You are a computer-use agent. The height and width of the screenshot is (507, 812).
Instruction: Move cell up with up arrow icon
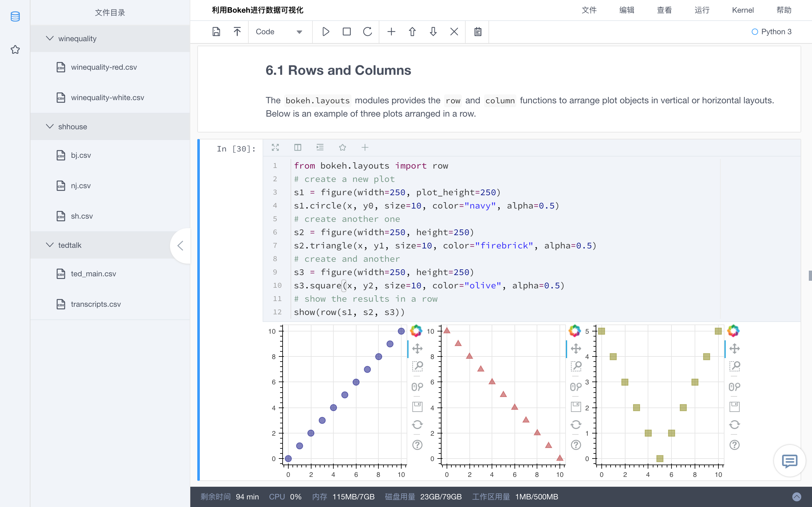coord(412,31)
